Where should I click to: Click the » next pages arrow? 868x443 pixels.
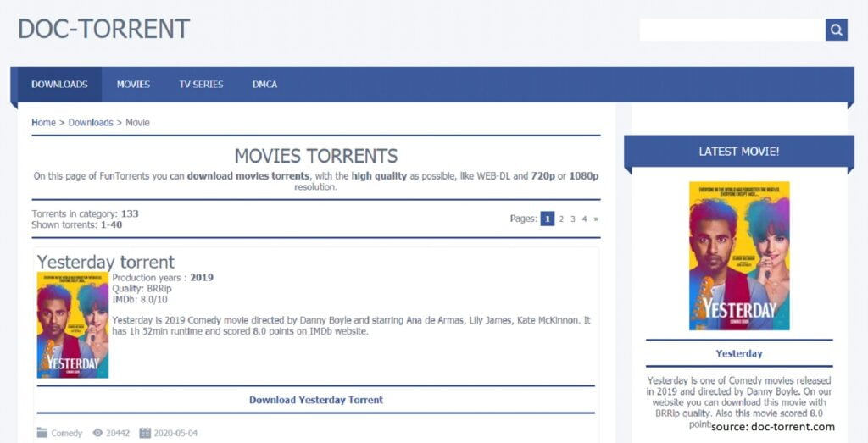(x=596, y=219)
